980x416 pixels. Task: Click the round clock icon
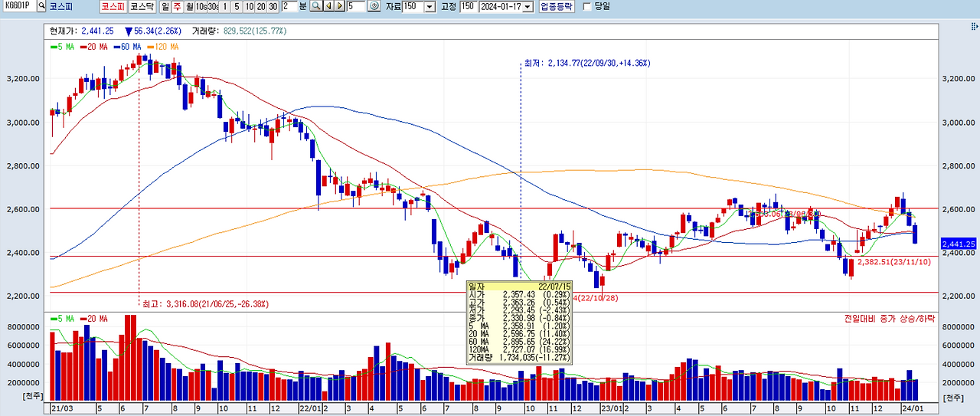pyautogui.click(x=374, y=6)
